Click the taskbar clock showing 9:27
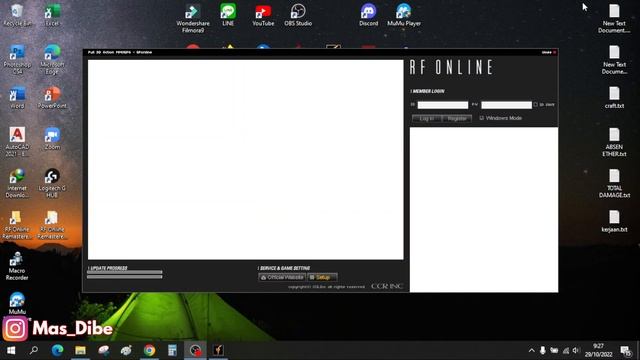This screenshot has height=360, width=640. (598, 350)
